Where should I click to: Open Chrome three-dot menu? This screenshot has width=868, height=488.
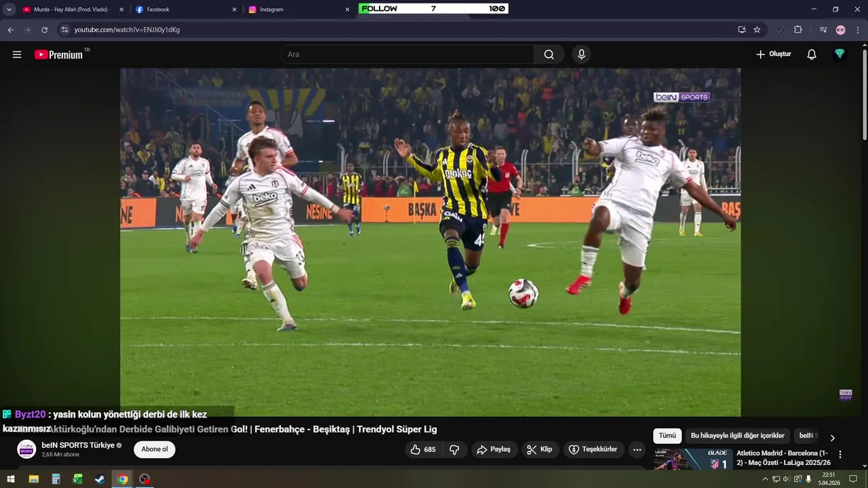pyautogui.click(x=858, y=30)
